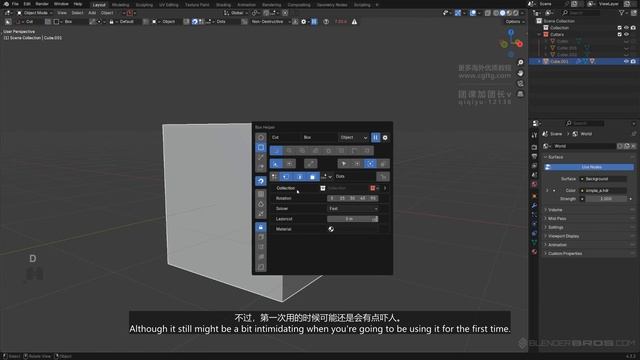
Task: Open the Solver Fast dropdown
Action: (353, 209)
